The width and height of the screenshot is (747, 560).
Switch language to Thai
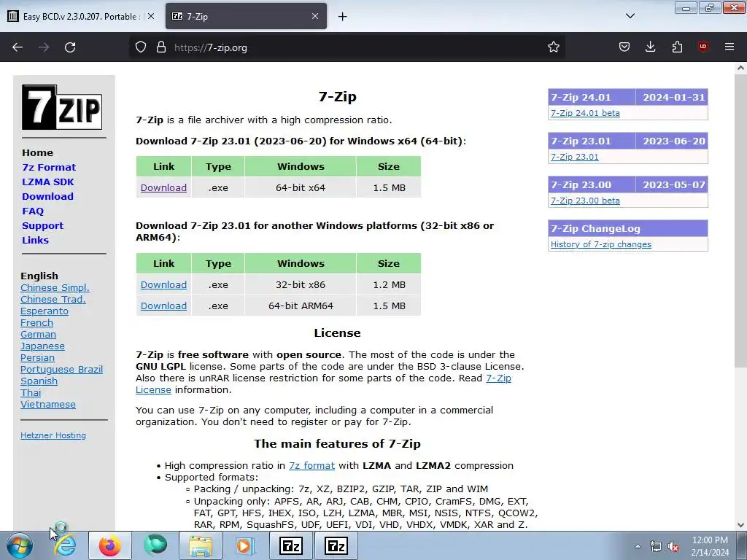click(31, 393)
